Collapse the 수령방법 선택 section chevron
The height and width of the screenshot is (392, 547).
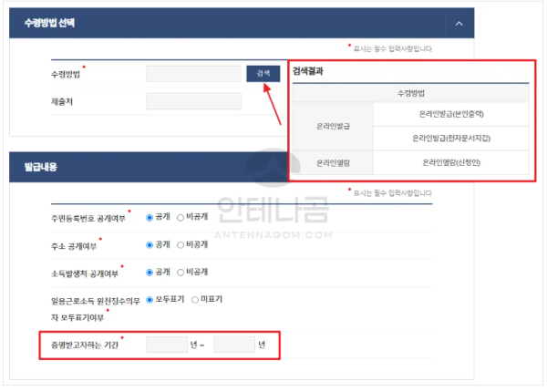459,23
